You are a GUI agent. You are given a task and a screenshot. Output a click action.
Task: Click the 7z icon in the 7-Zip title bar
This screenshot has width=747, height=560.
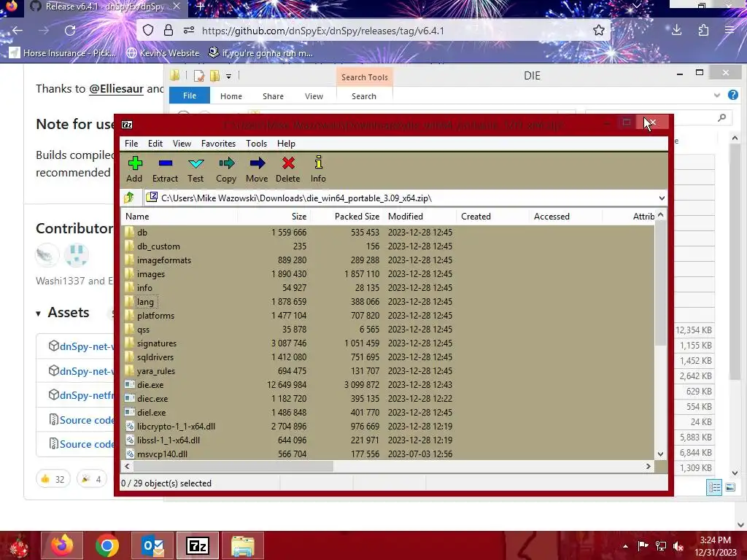pos(127,125)
